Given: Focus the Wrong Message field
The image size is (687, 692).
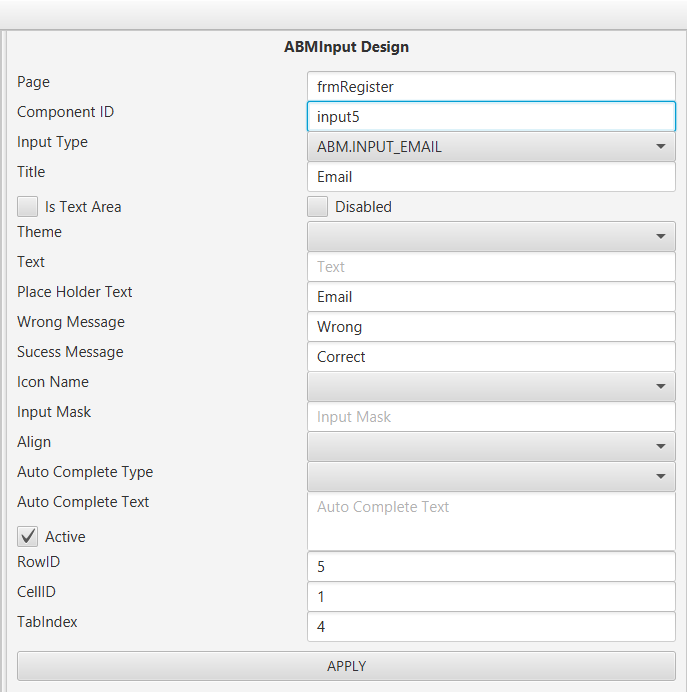Looking at the screenshot, I should [x=490, y=327].
